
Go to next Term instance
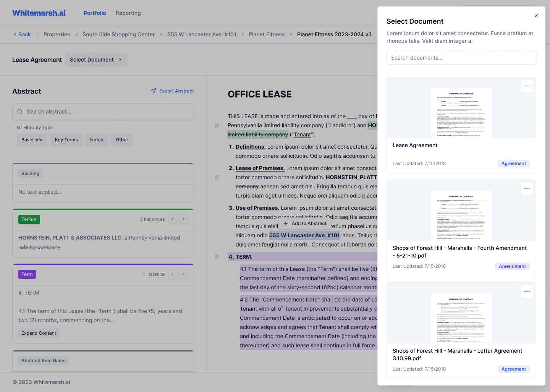tap(183, 274)
